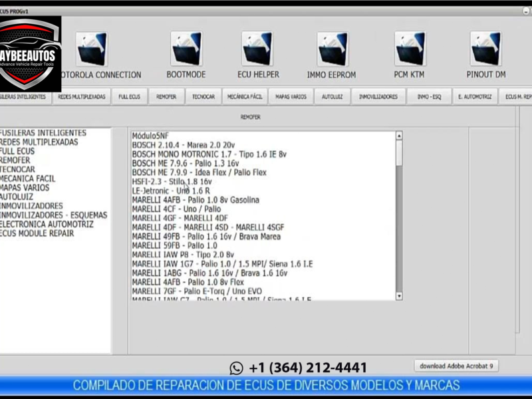
Task: Pick MARELLI IAW P8 Tipo 2.0 8v entry
Action: click(x=183, y=255)
